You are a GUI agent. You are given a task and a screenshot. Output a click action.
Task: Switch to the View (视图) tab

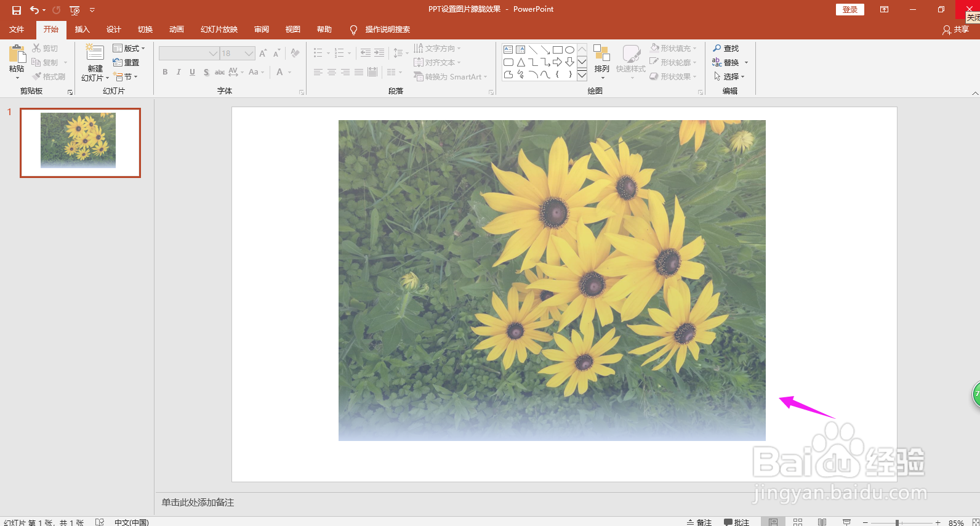click(292, 30)
